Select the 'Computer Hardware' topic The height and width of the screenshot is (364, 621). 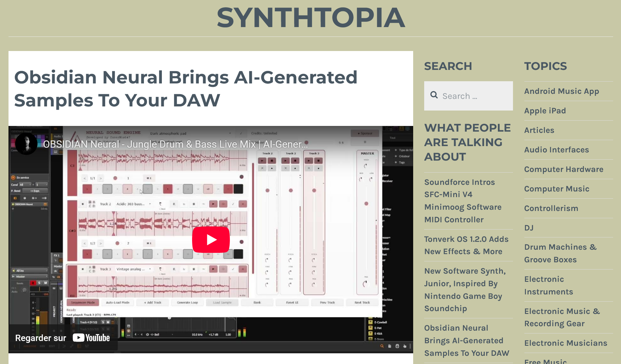pos(564,169)
